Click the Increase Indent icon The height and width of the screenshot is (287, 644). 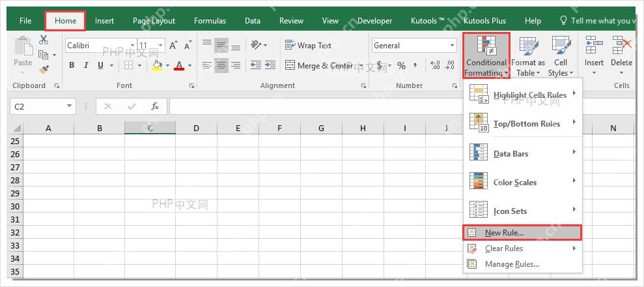coord(270,65)
